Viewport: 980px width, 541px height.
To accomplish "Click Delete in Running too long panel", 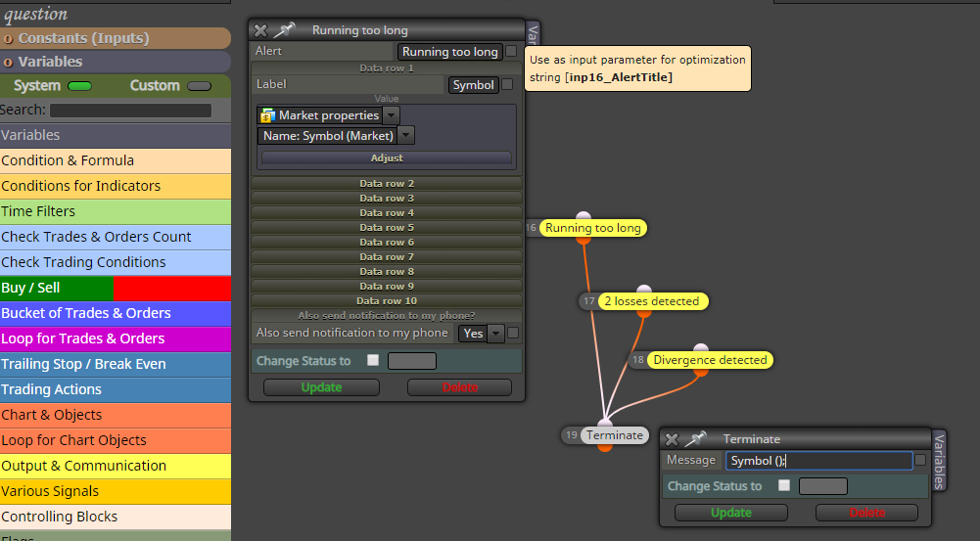I will pos(459,387).
